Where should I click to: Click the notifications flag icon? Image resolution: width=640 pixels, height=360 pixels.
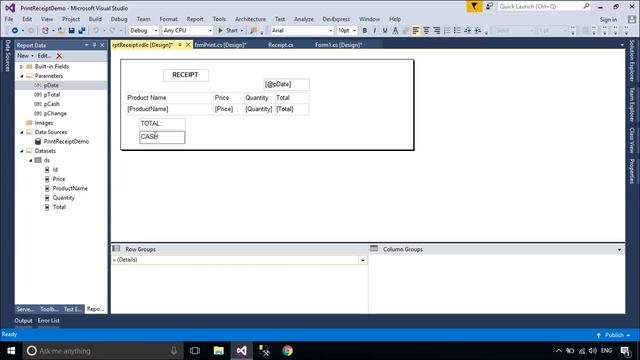pos(474,7)
